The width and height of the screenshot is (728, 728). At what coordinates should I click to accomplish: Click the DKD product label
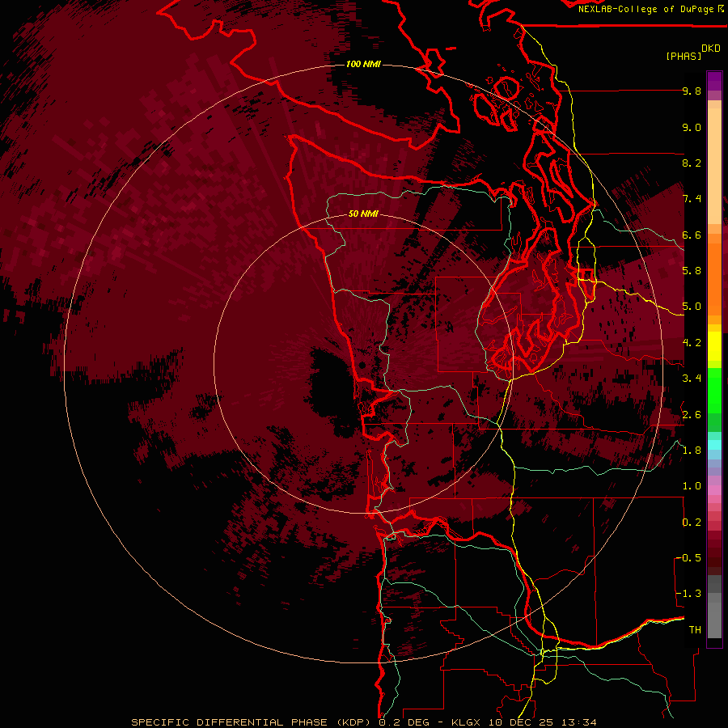point(711,49)
